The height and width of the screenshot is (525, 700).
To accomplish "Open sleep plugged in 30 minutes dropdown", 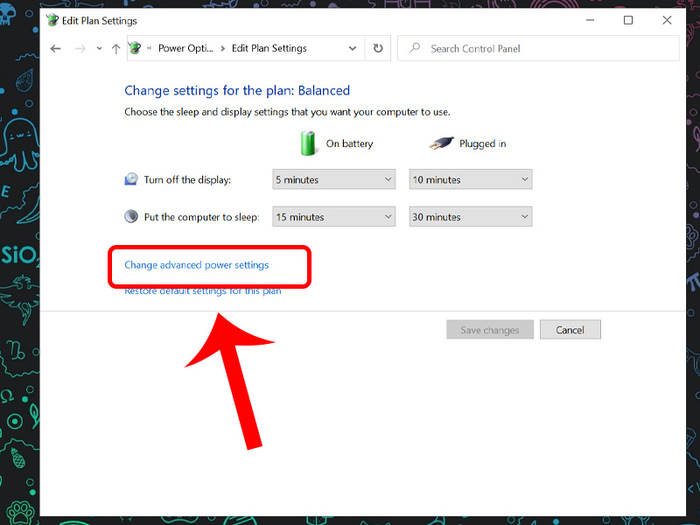I will click(471, 217).
